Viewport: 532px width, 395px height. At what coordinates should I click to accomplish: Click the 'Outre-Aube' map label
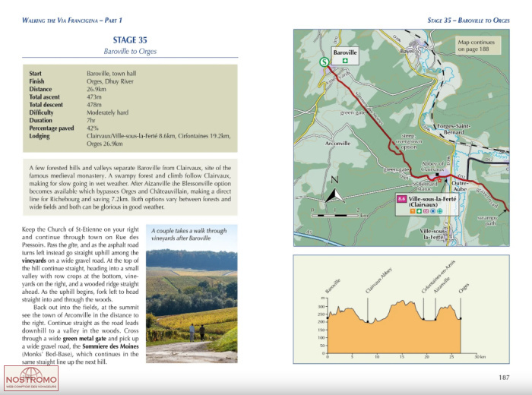tap(460, 186)
